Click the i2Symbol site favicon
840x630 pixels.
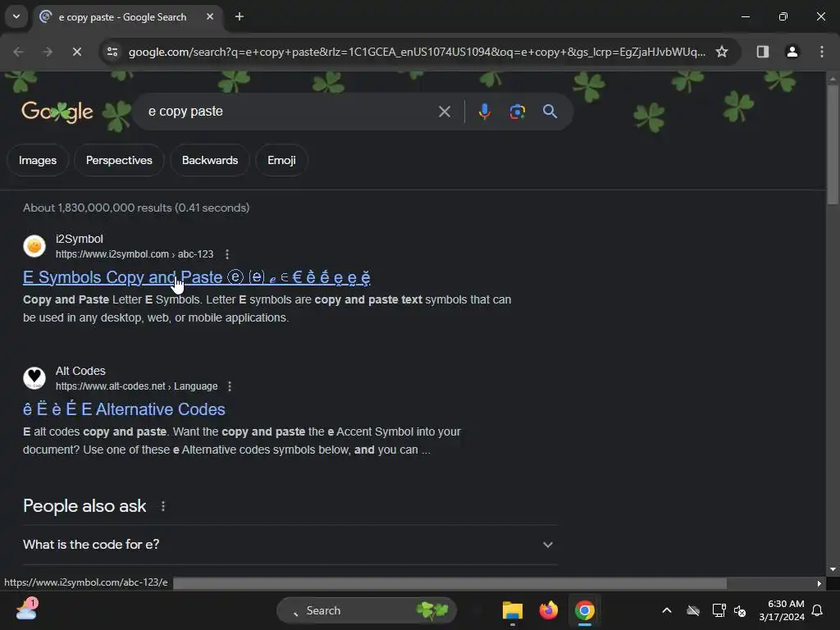coord(34,246)
